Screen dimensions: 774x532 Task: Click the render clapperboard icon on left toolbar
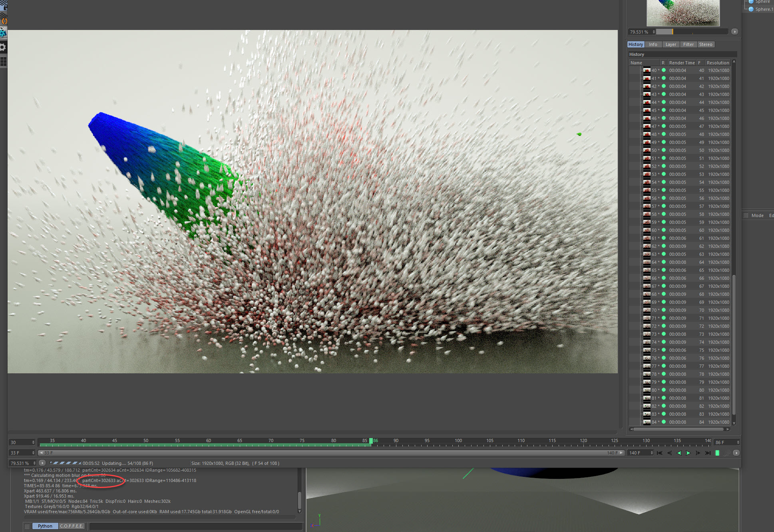[x=3, y=33]
